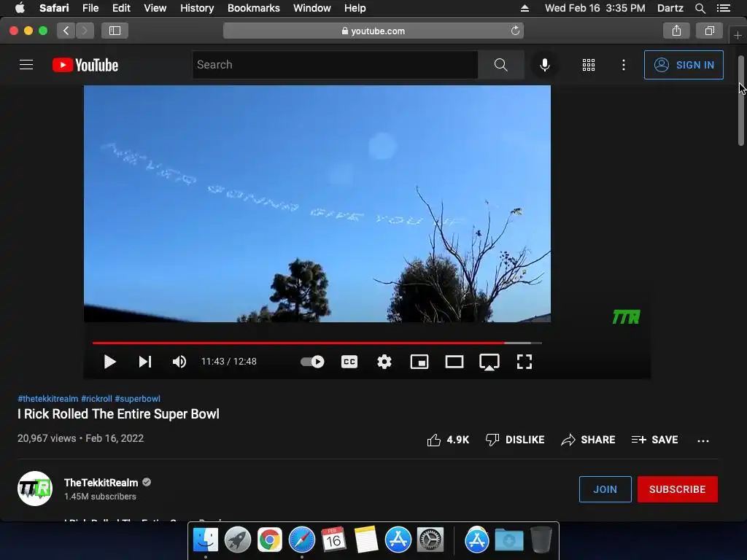Open the History menu
The image size is (747, 560).
pyautogui.click(x=197, y=8)
